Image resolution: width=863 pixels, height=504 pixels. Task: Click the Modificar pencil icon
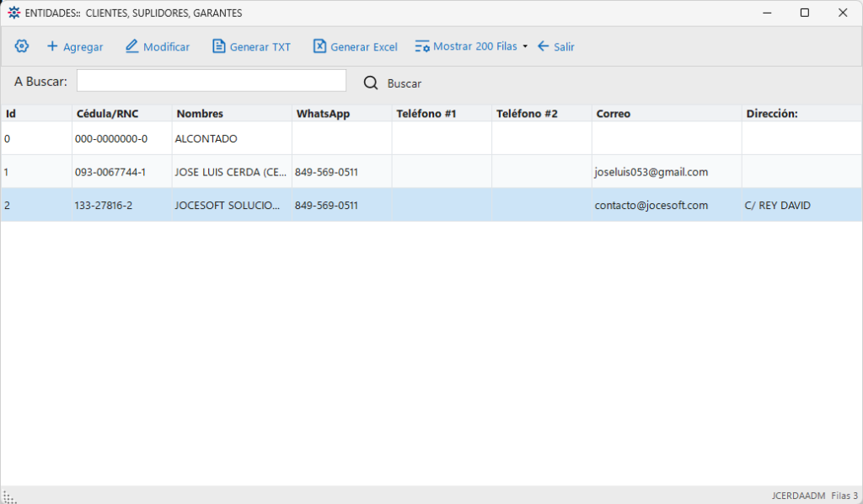tap(132, 46)
